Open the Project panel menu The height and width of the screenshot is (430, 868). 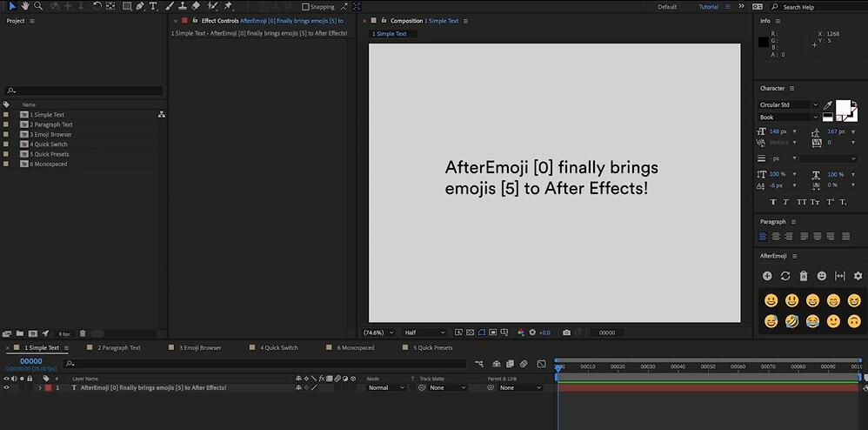(32, 21)
